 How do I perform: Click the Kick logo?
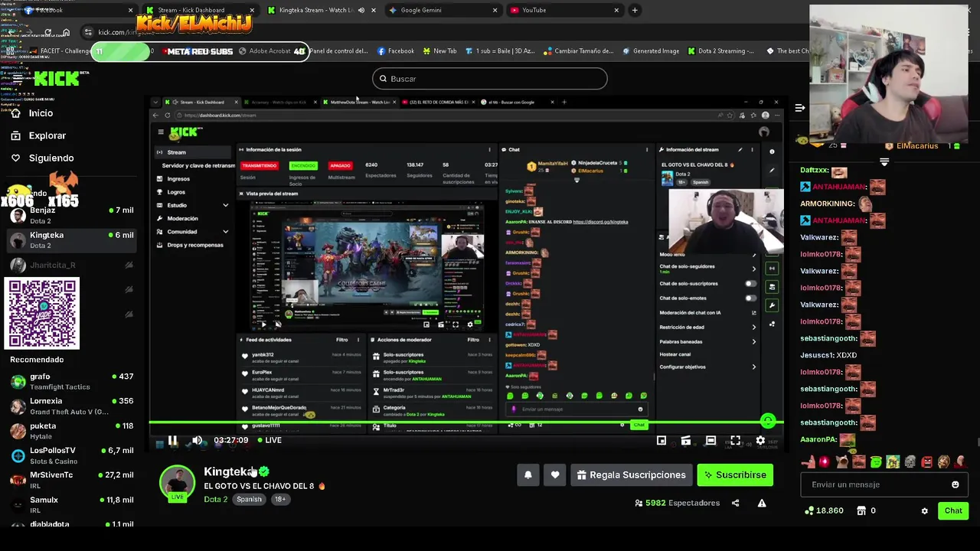coord(57,79)
